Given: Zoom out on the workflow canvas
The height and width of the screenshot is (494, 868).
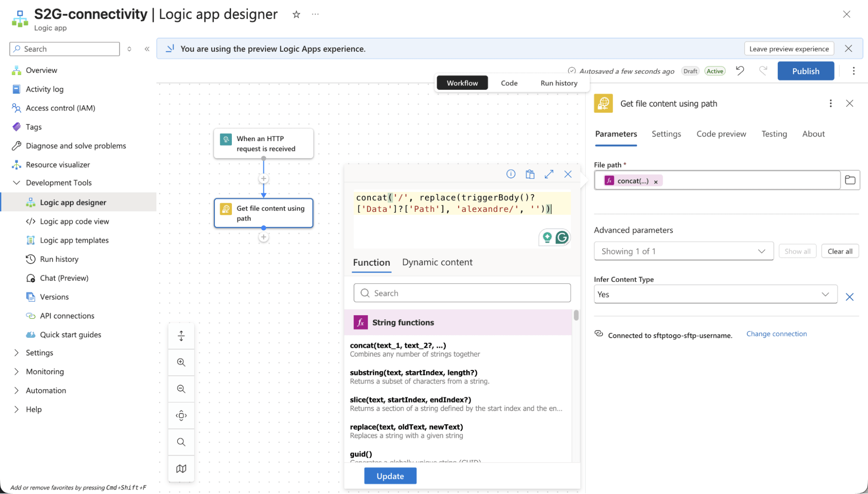Looking at the screenshot, I should (x=181, y=389).
